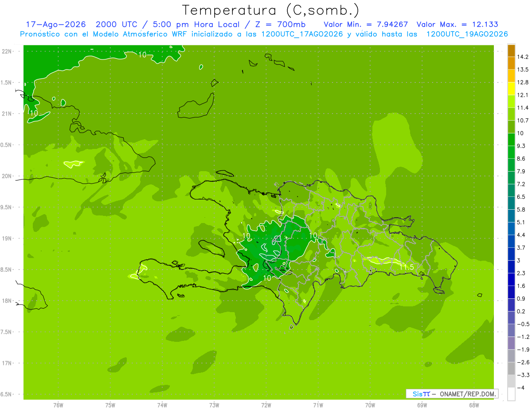Click the '73W' longitude axis label
The width and height of the screenshot is (532, 411).
(x=214, y=405)
